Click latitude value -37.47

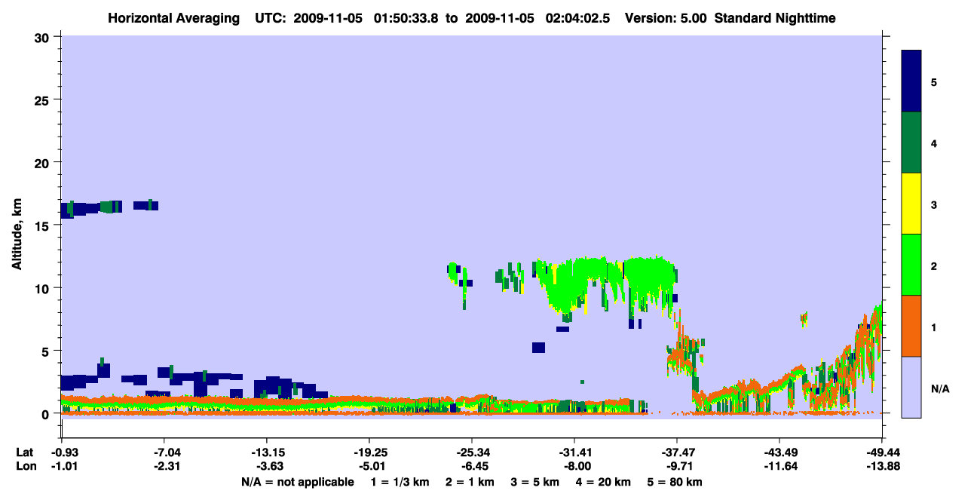(x=676, y=452)
